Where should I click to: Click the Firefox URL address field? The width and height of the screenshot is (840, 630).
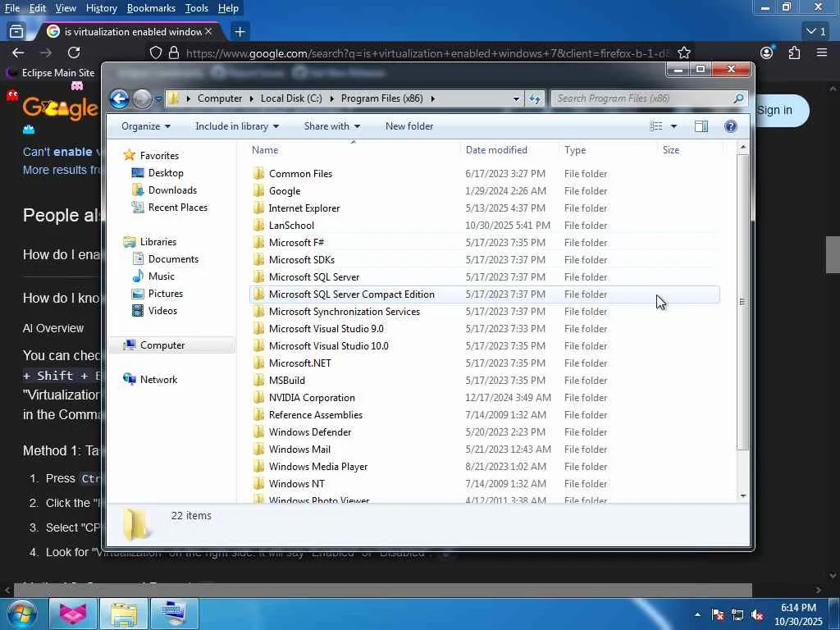427,53
